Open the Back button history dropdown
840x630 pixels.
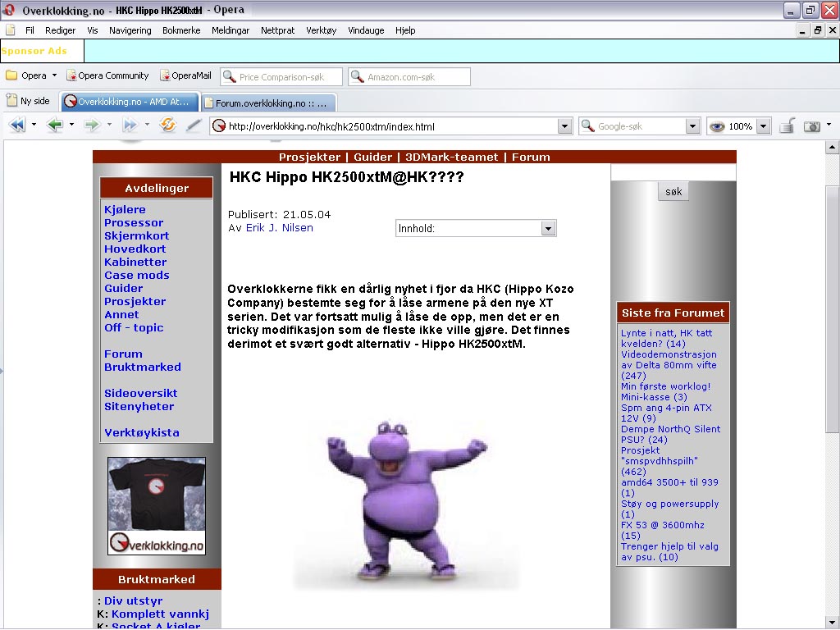click(x=72, y=125)
